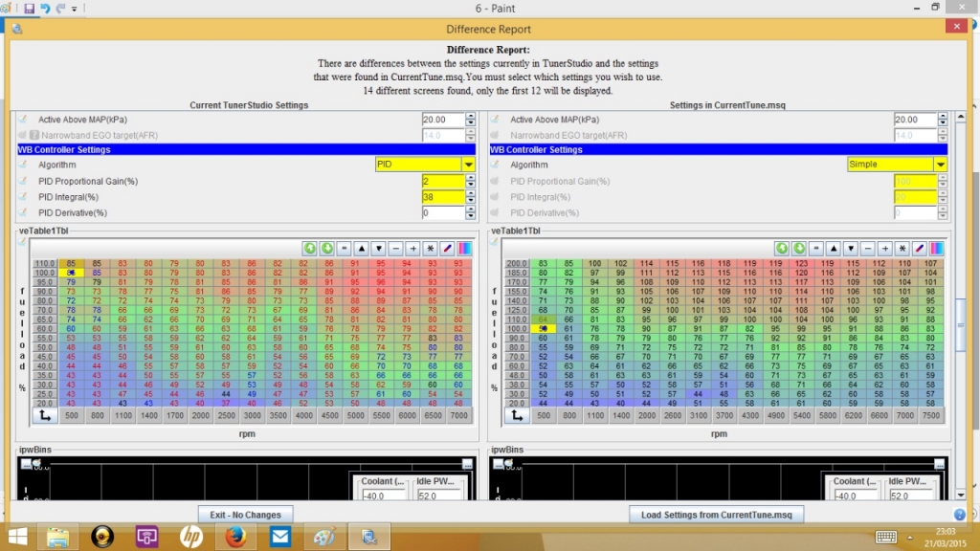Open the Mail app from the taskbar

pos(280,537)
